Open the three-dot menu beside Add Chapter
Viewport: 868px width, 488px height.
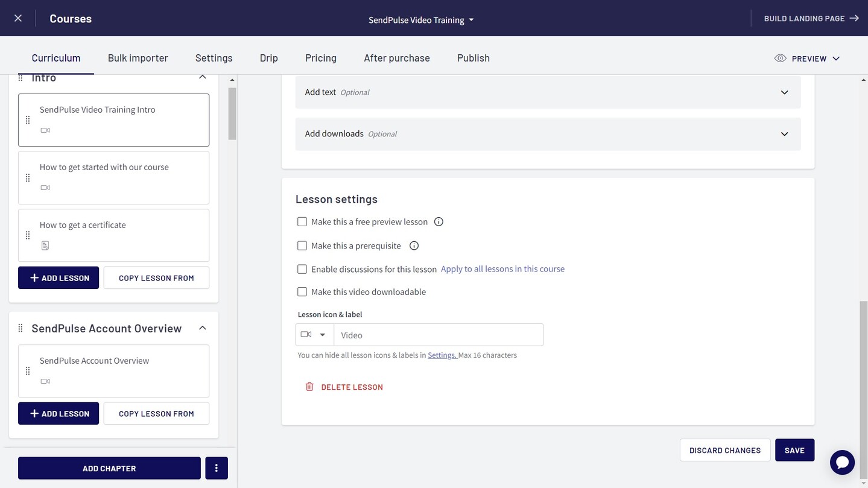point(215,467)
